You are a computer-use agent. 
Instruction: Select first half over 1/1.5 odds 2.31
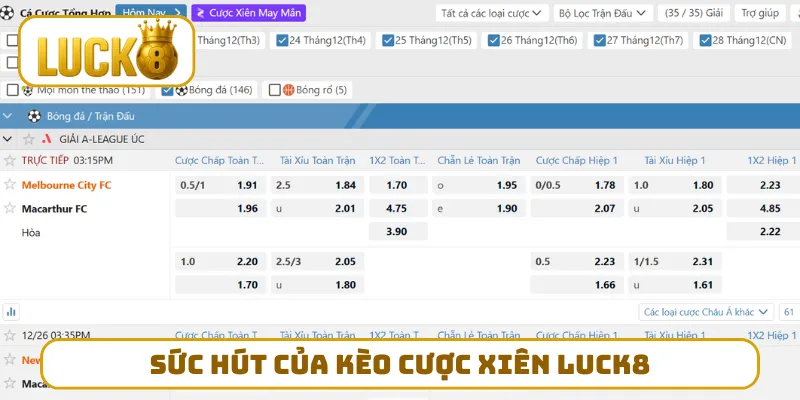click(675, 262)
